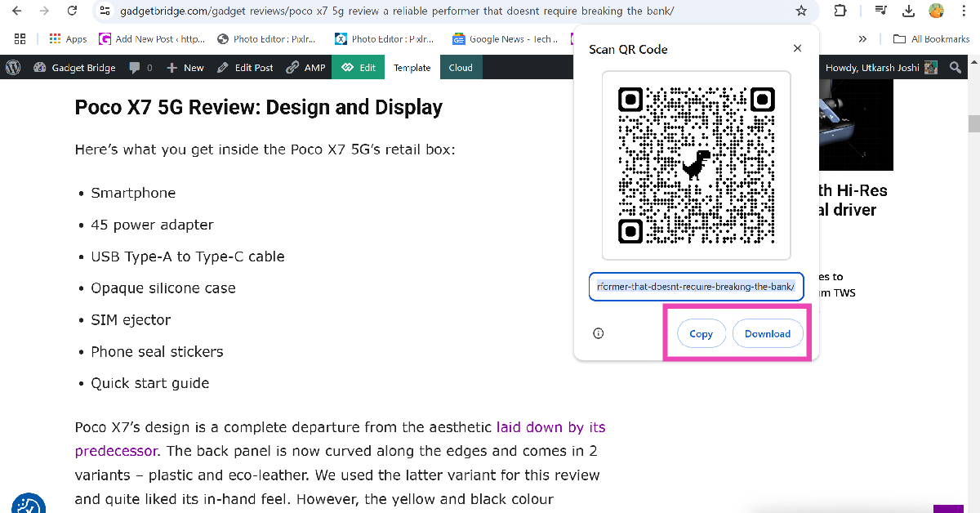Open the Extensions puzzle icon

click(x=840, y=11)
